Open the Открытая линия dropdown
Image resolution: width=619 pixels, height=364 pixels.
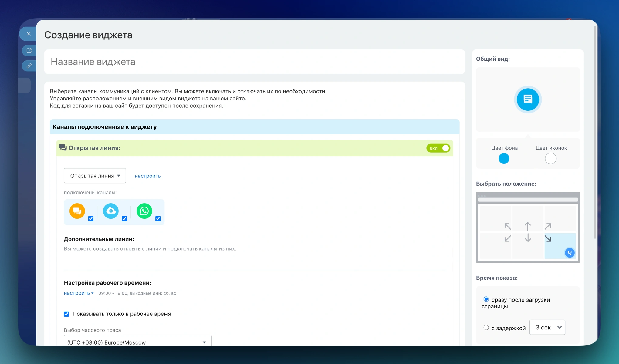pos(95,176)
